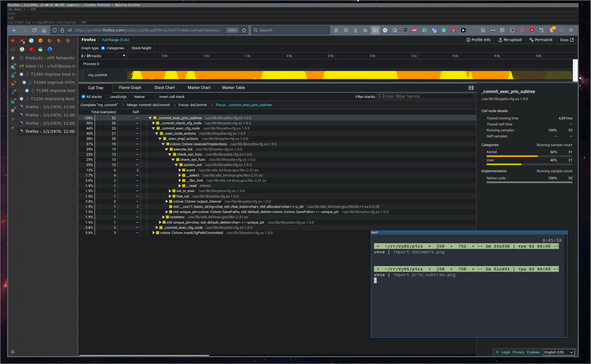Click the Focus: doCommit breadcrumb

click(193, 105)
